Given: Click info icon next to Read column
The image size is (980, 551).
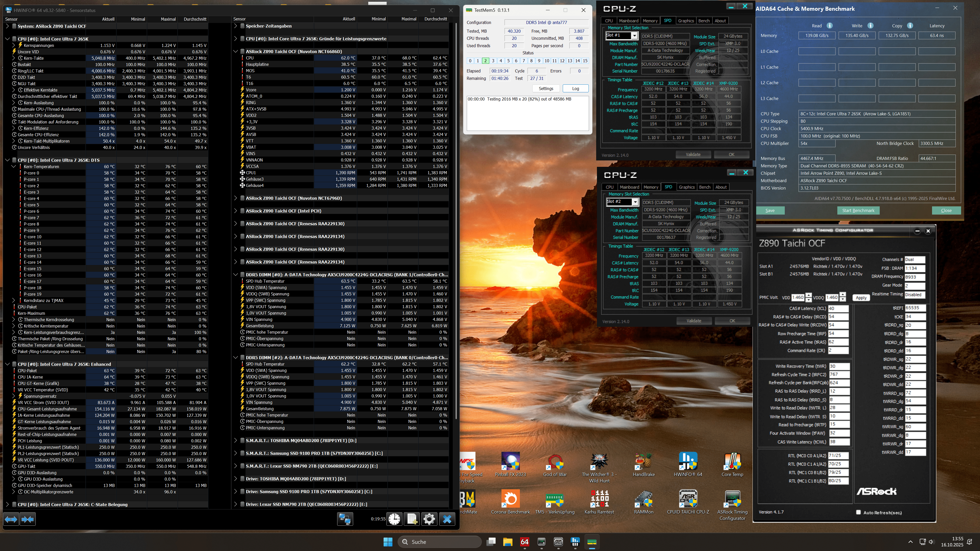Looking at the screenshot, I should [x=830, y=26].
